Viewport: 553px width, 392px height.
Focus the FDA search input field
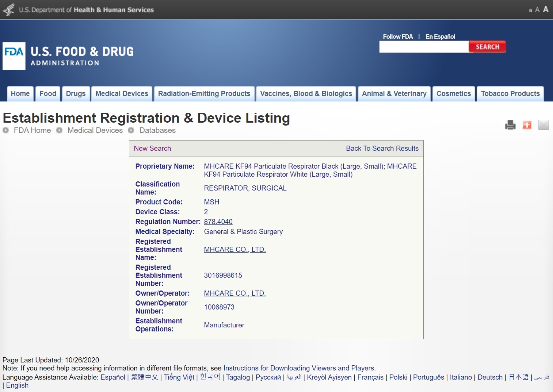424,47
